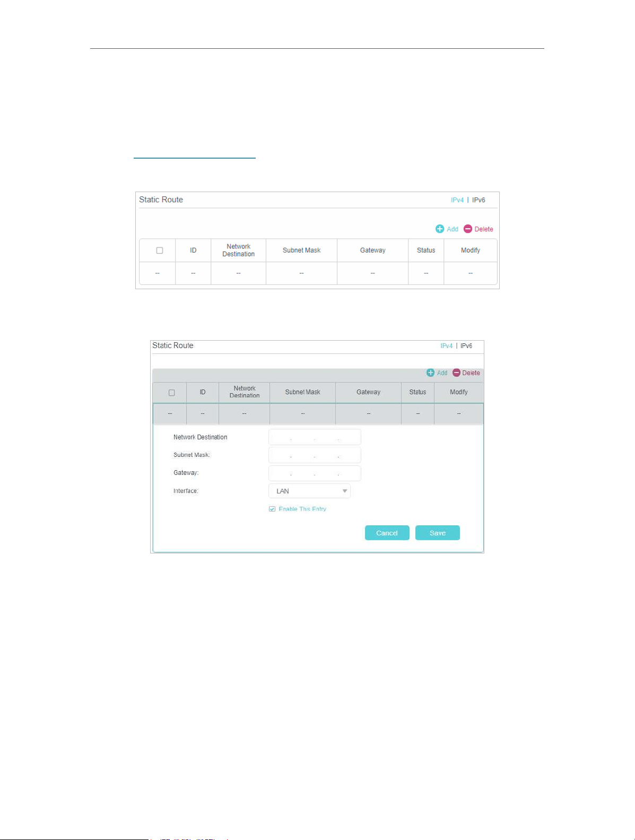Uncheck the Enable This Entry checkbox
The image size is (635, 840).
[272, 509]
